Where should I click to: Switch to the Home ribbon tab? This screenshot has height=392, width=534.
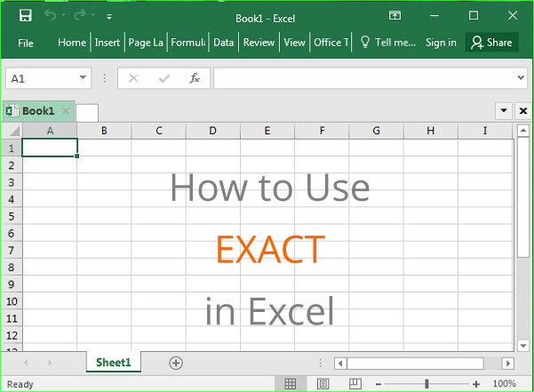coord(72,43)
